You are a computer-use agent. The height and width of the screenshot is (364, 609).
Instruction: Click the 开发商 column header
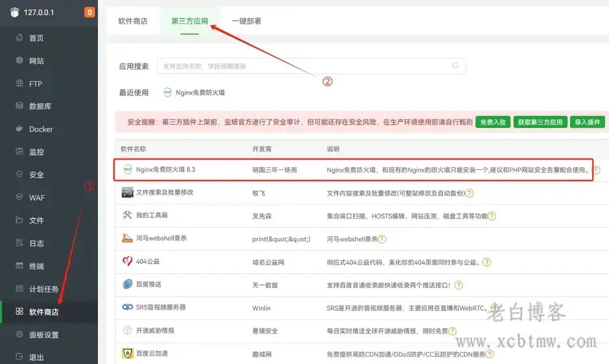262,149
